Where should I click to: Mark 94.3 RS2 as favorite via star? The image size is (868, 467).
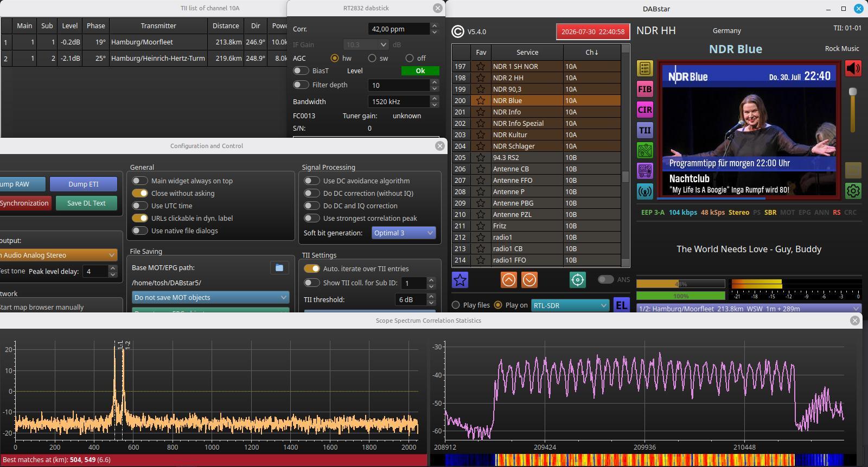(x=481, y=157)
